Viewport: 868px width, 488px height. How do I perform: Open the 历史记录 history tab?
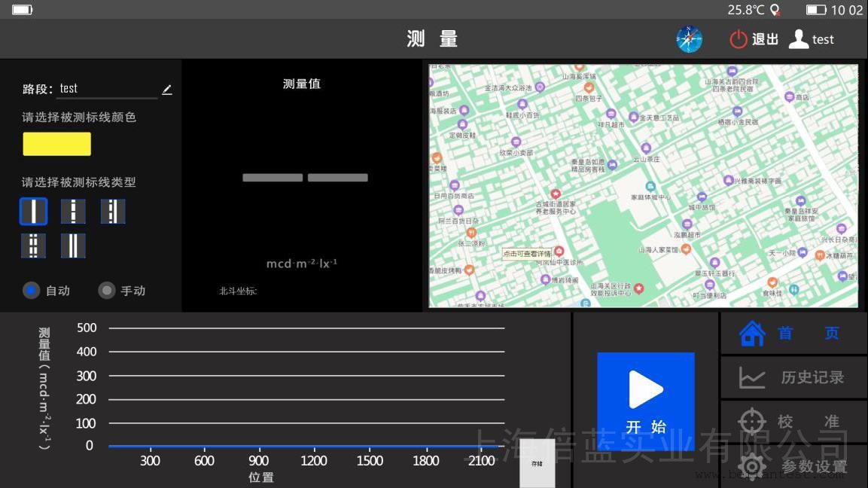tap(793, 377)
